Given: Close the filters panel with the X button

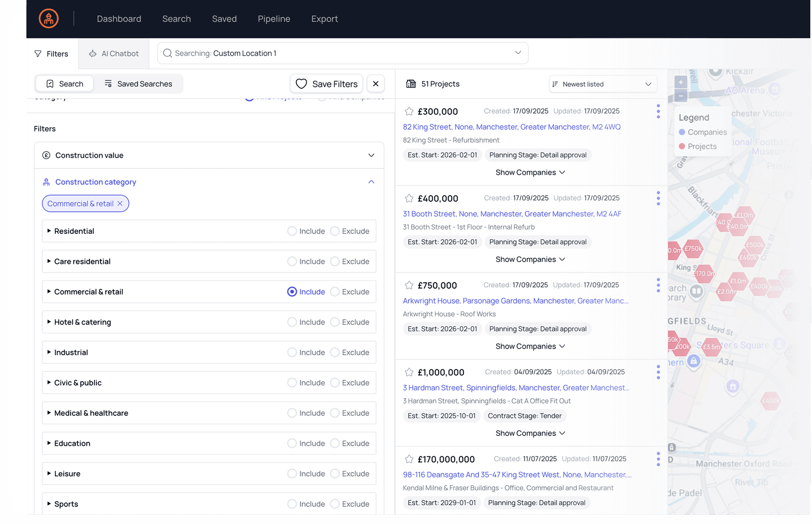Looking at the screenshot, I should click(x=376, y=84).
